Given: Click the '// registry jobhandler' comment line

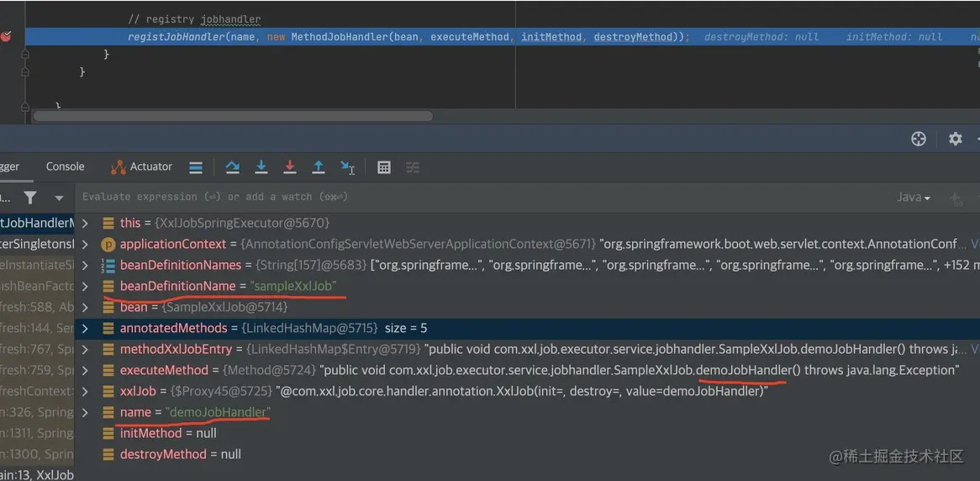Looking at the screenshot, I should pos(194,19).
